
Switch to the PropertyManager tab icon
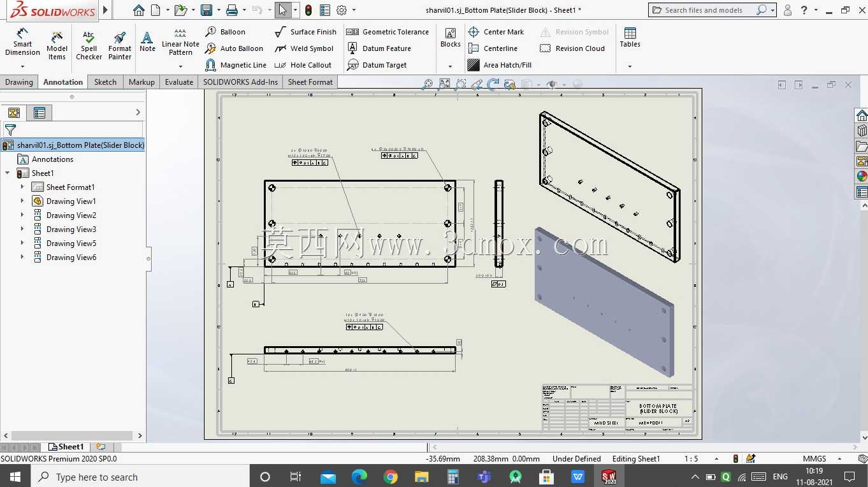(40, 113)
